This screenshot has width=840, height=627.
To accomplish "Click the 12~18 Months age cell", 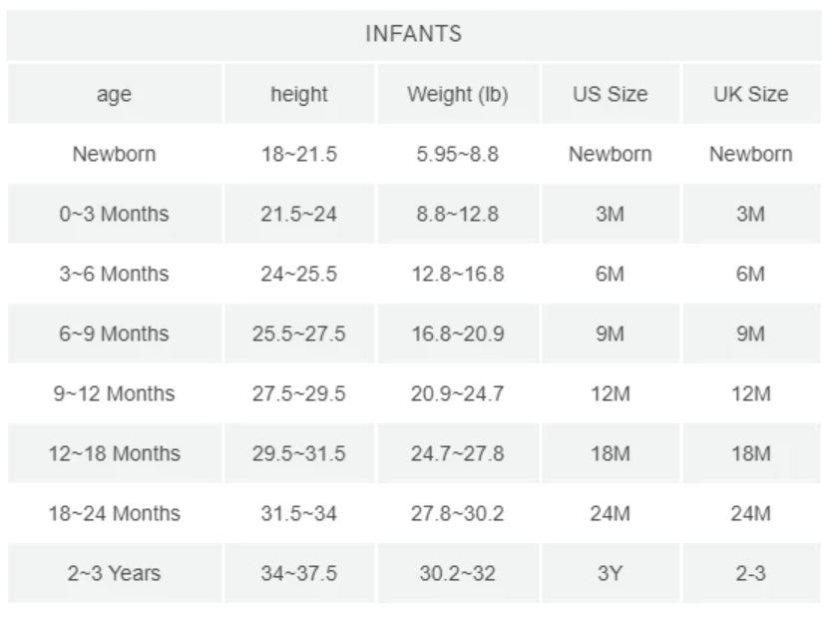I will click(114, 453).
